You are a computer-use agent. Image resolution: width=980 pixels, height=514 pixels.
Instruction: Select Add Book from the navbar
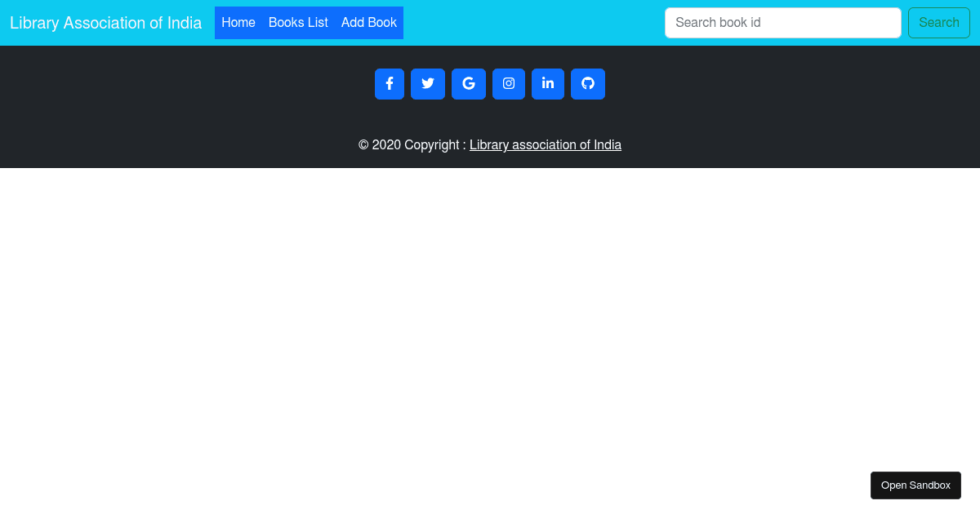(x=369, y=22)
